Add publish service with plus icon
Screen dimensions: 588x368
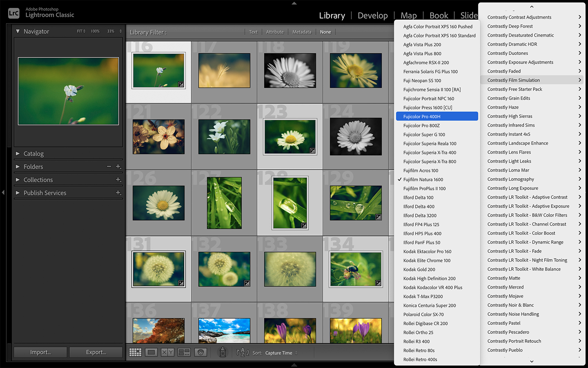pos(118,193)
